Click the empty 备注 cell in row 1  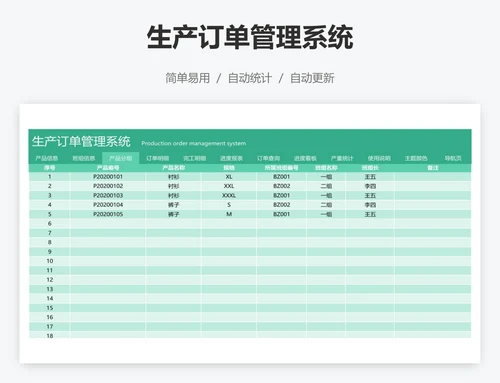(433, 177)
